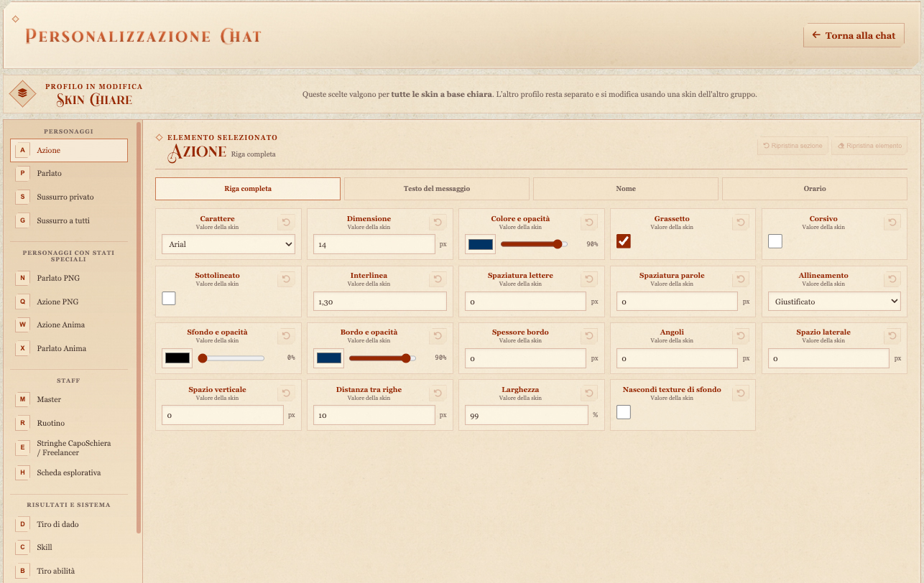Reset Sfondo e opacità to skin value
This screenshot has height=583, width=924.
[x=286, y=336]
